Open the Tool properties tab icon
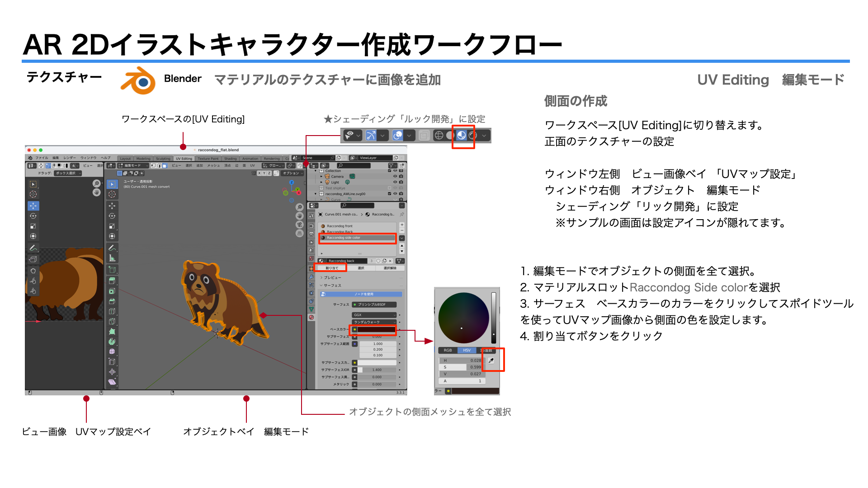The image size is (868, 488). (311, 216)
